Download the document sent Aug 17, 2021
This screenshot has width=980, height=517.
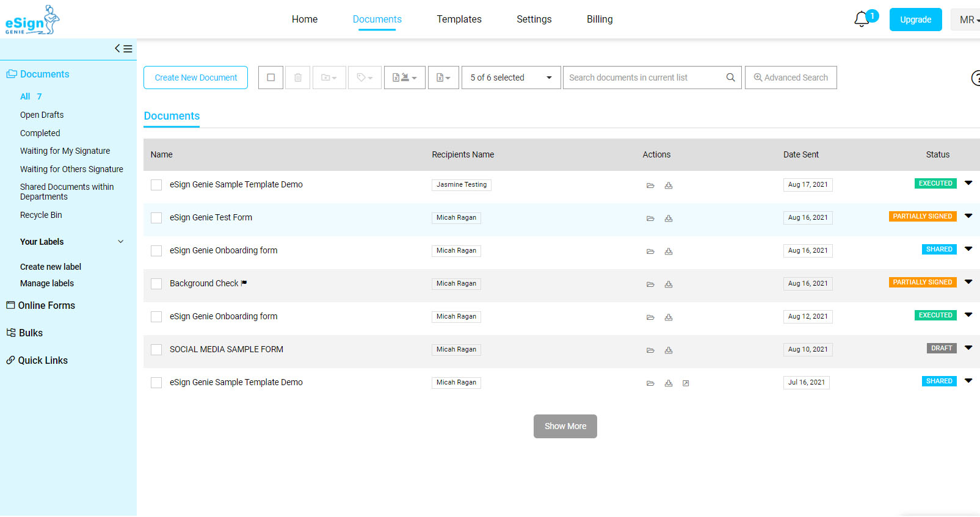coord(669,186)
